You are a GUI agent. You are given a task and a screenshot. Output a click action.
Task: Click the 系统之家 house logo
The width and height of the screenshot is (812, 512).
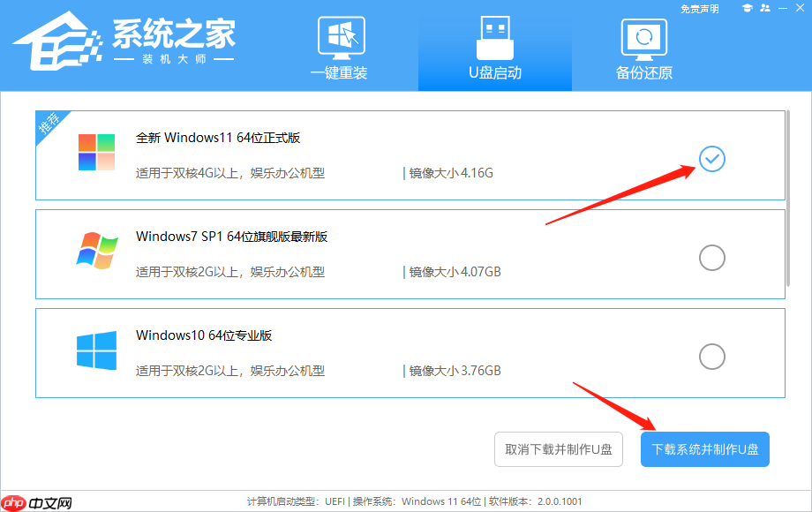pos(57,41)
